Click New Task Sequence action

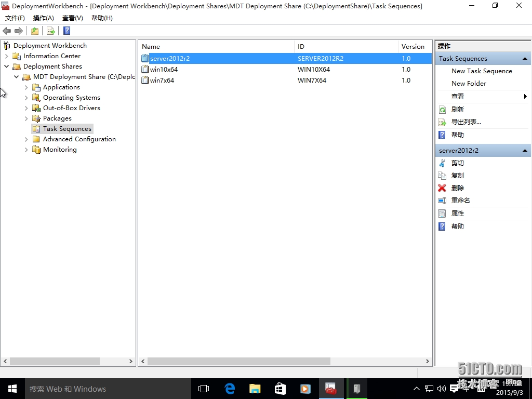click(482, 71)
